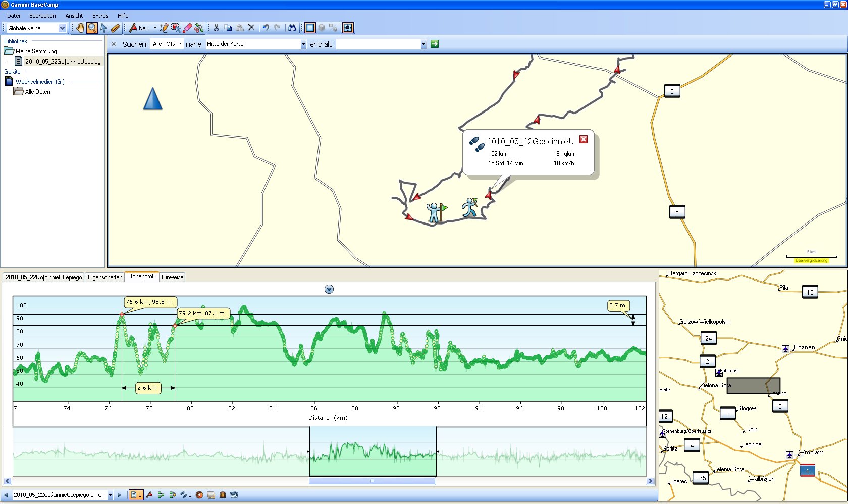Select the ruler measure tool
The width and height of the screenshot is (848, 504).
pos(115,28)
